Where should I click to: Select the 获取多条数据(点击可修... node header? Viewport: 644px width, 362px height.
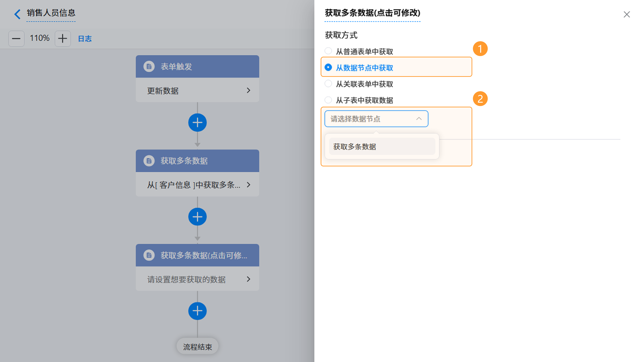(x=197, y=255)
